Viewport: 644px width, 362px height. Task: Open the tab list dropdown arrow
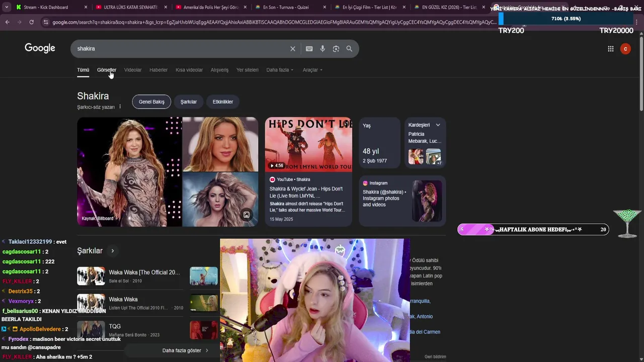point(7,7)
